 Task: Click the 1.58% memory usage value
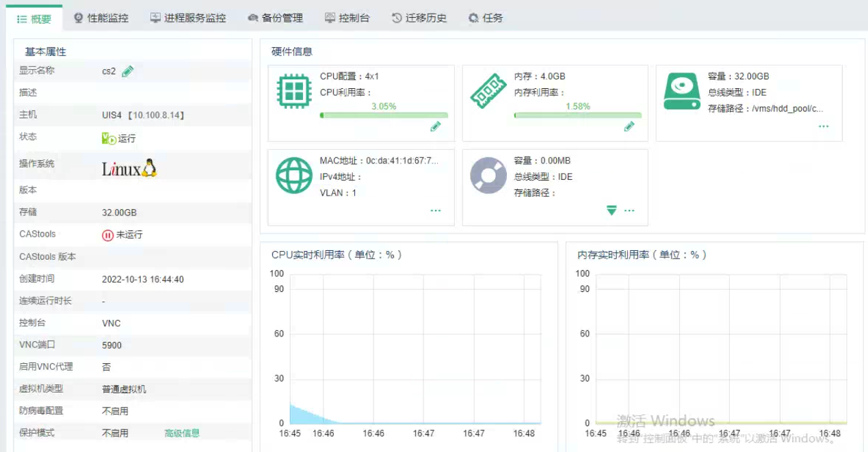578,106
